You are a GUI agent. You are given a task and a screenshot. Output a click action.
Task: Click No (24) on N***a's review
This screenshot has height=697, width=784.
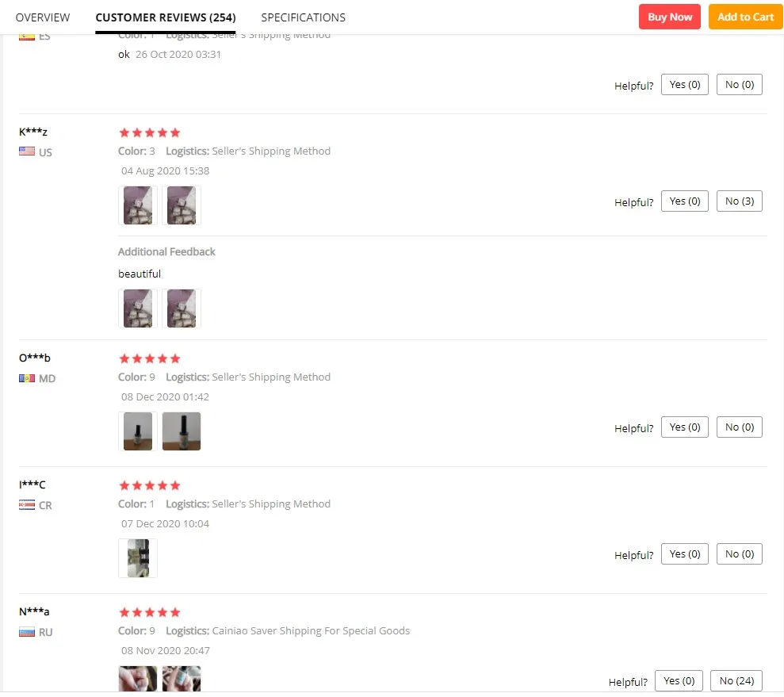tap(736, 680)
